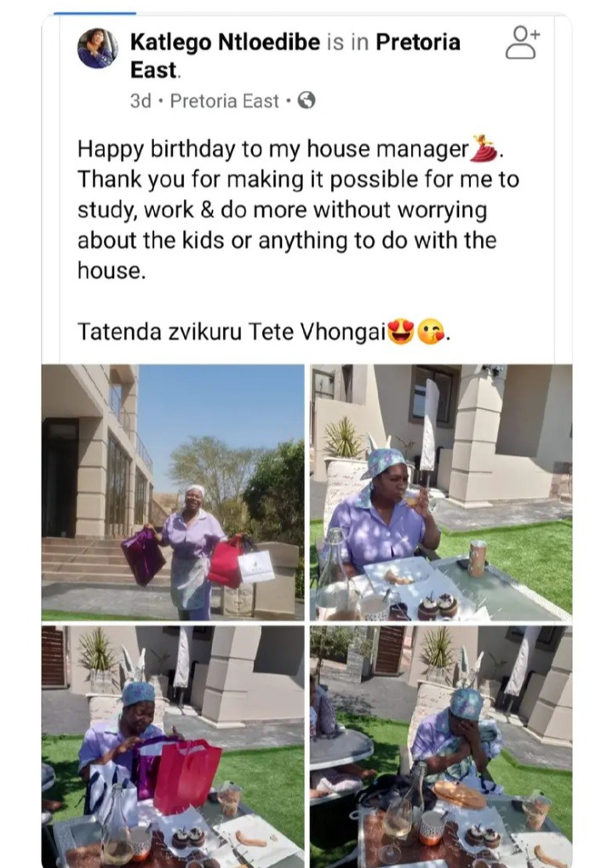Click the Pretoria East location under the name
The height and width of the screenshot is (868, 613).
click(x=224, y=100)
